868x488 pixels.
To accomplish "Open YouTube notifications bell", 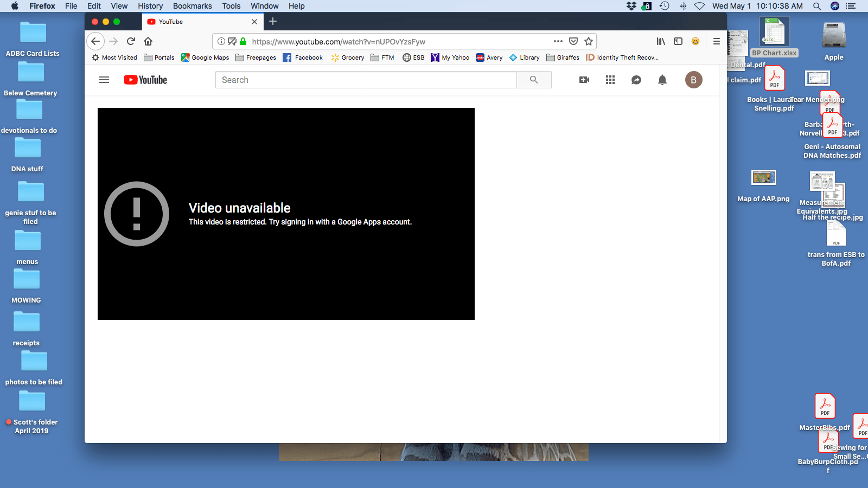I will [x=662, y=80].
